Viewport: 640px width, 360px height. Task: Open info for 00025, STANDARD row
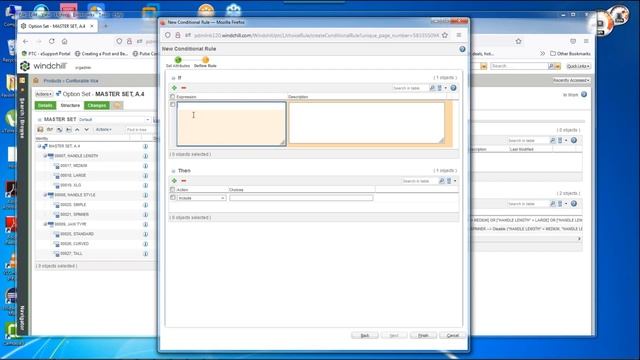(x=145, y=234)
